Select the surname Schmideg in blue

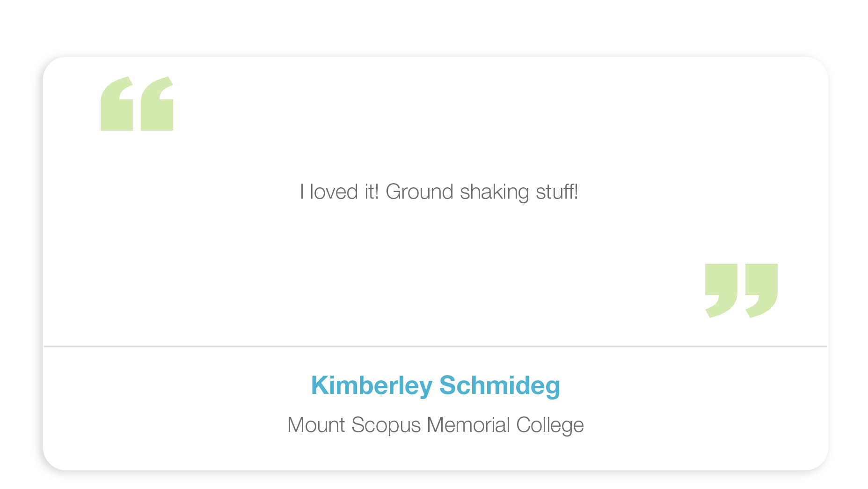500,385
